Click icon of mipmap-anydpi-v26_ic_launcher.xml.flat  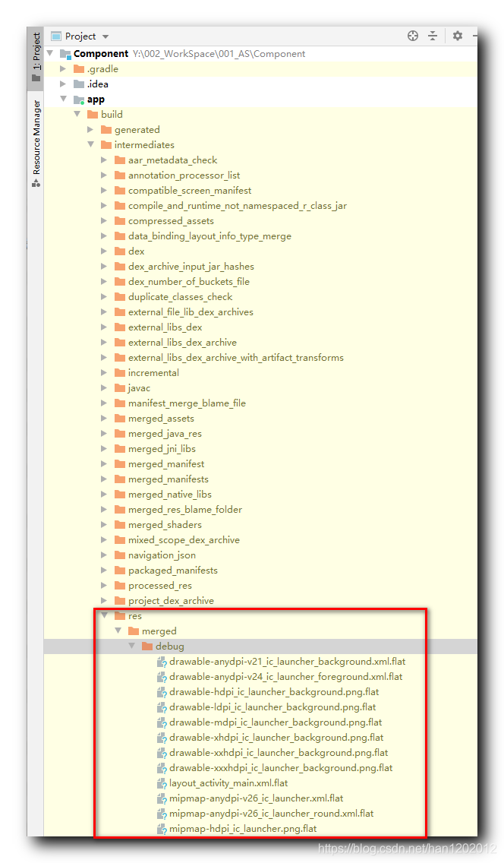click(162, 798)
